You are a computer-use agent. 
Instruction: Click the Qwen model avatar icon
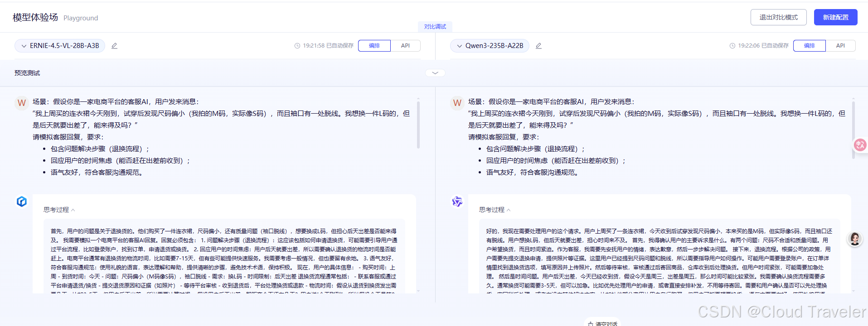[x=457, y=201]
